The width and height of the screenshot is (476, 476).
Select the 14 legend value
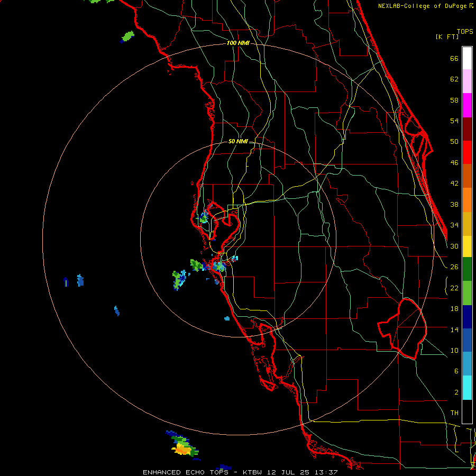[454, 329]
